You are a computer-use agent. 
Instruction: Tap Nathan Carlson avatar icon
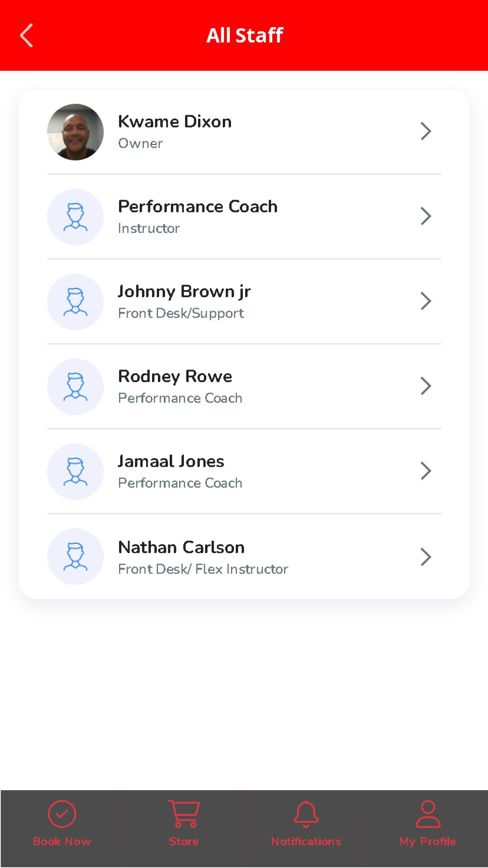(75, 557)
